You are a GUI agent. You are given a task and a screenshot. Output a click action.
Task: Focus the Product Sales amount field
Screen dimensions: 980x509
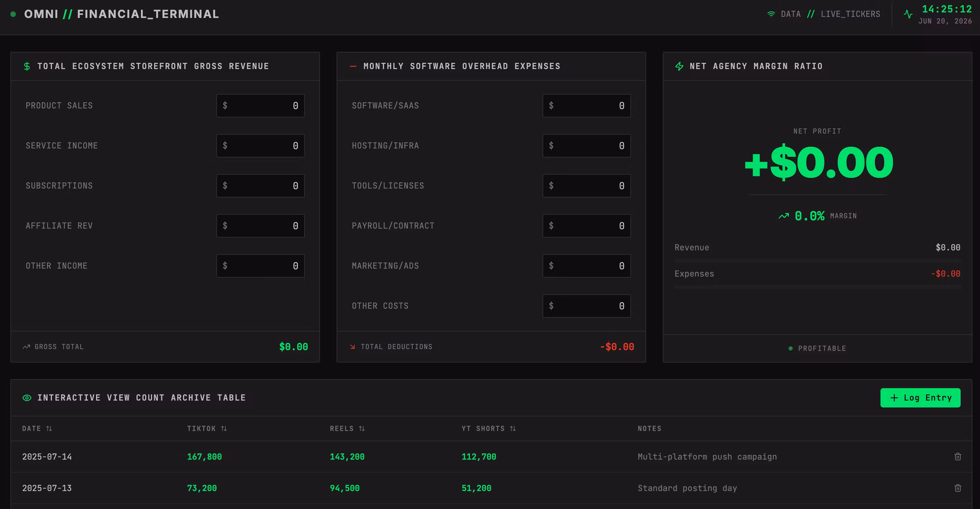coord(261,106)
